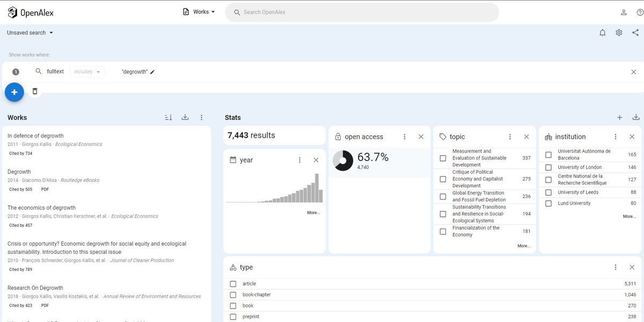
Task: Click the "Cited by 789" label
Action: click(21, 269)
